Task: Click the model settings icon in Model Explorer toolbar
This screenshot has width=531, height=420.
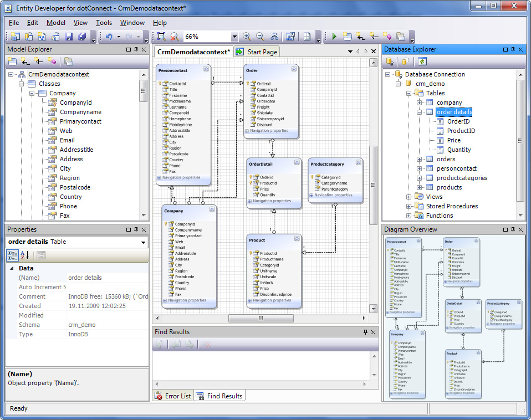Action: point(69,62)
